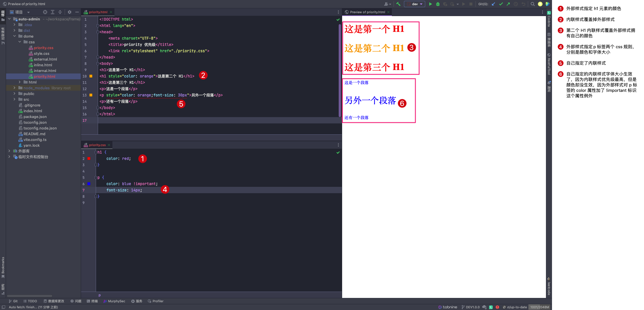Click the blue color swatch in CSS gutter
Screen dimensions: 644x310
click(89, 184)
